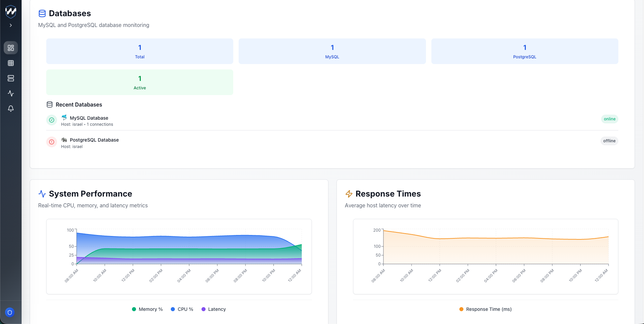Viewport: 644px width, 324px height.
Task: Click the PostgreSQL elephant icon
Action: coord(64,140)
